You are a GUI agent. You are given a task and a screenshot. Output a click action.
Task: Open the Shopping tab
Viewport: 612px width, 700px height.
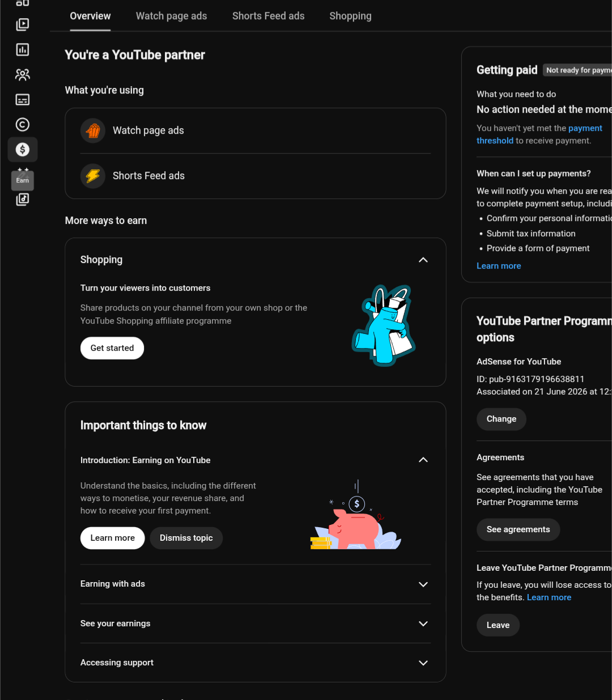(351, 16)
